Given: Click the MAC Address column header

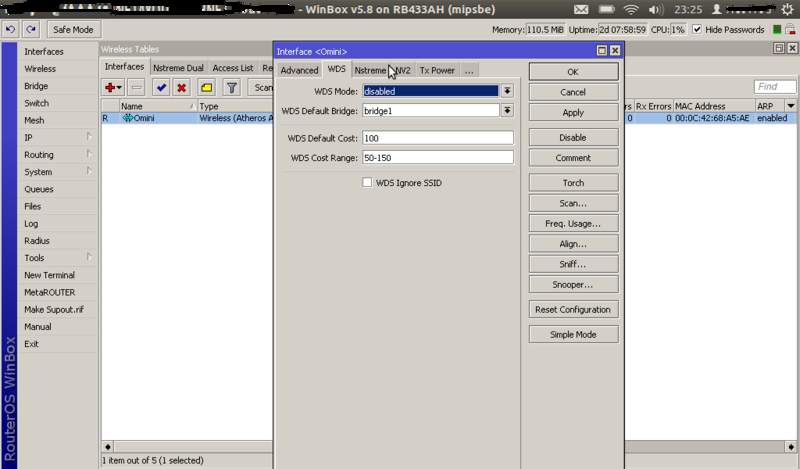Looking at the screenshot, I should (714, 106).
